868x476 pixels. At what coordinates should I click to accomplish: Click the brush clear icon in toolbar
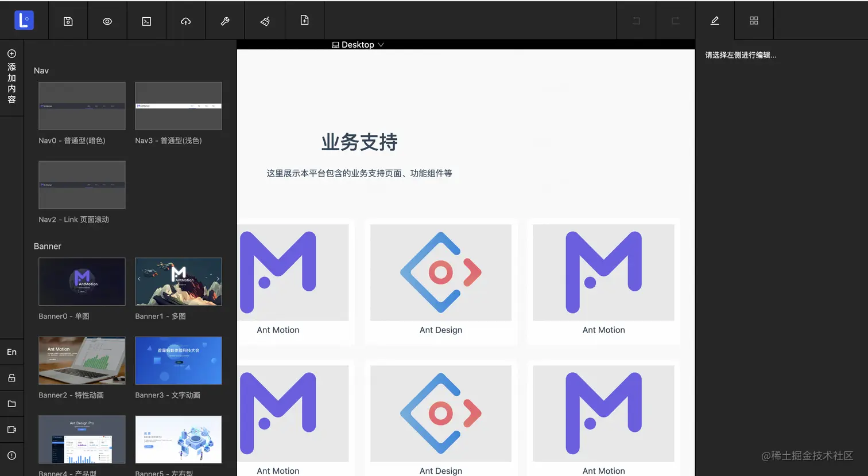pyautogui.click(x=265, y=21)
